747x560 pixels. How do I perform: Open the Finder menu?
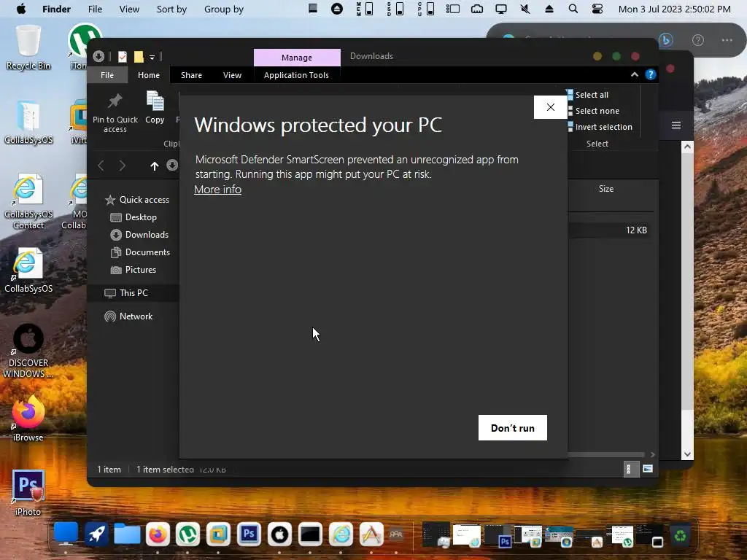(x=56, y=9)
